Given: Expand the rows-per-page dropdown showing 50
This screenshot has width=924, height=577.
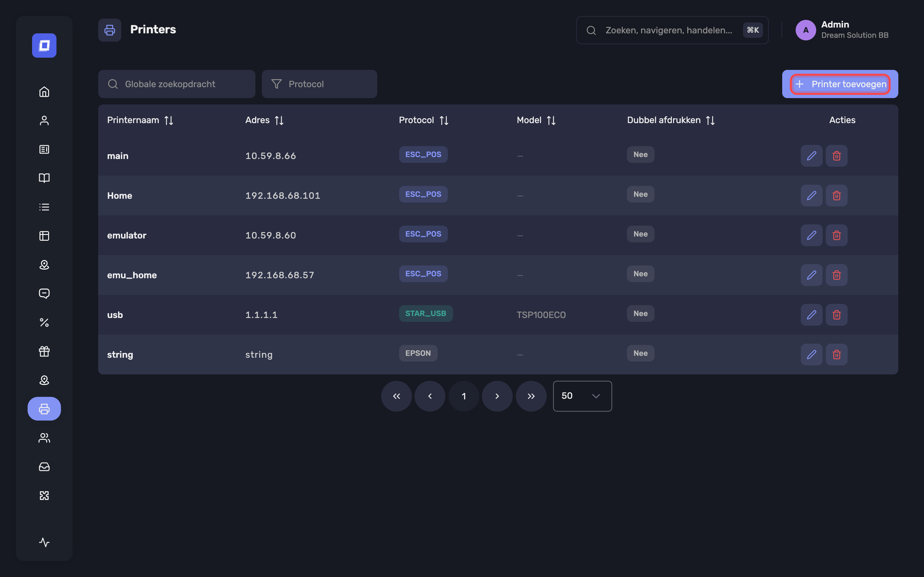Looking at the screenshot, I should click(582, 396).
